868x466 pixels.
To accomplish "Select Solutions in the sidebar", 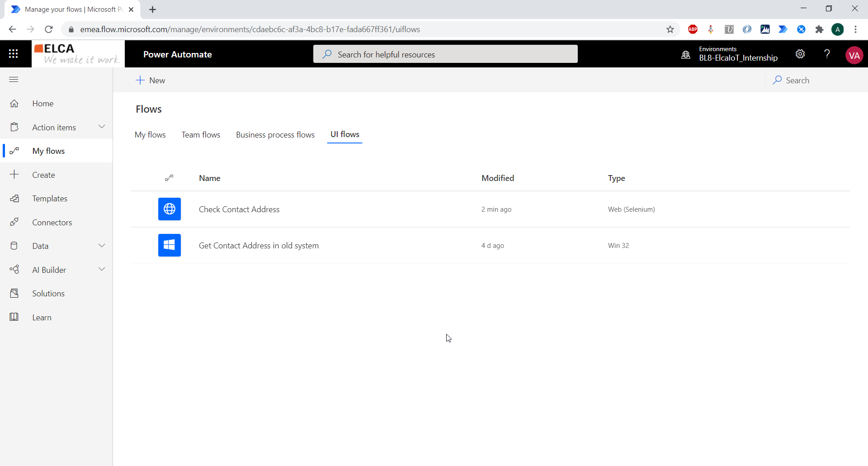I will tap(48, 294).
